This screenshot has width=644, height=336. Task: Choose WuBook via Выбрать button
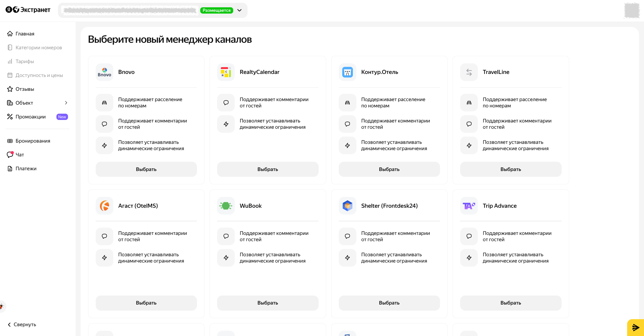[268, 303]
